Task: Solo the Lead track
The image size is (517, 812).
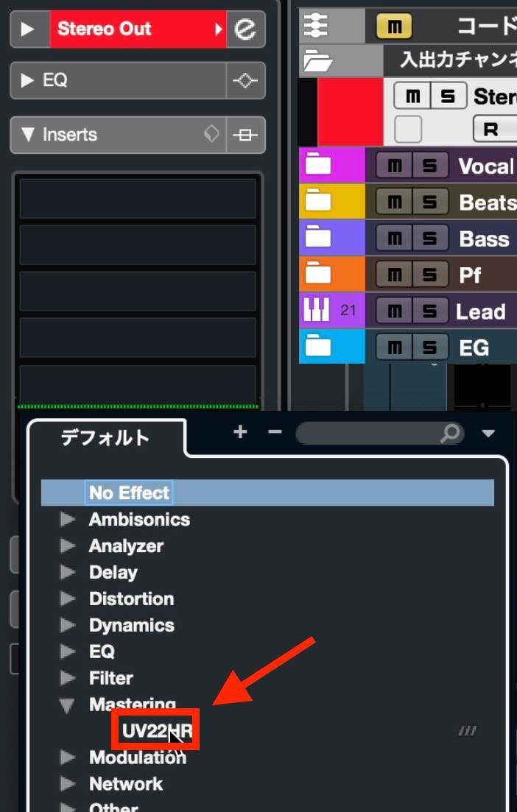Action: pyautogui.click(x=430, y=311)
